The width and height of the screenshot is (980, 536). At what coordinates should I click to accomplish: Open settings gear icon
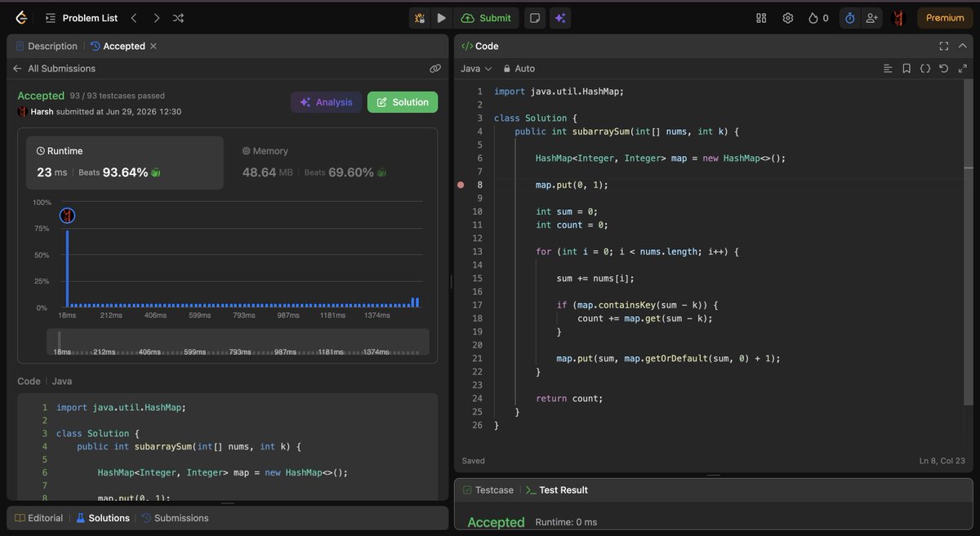(787, 18)
